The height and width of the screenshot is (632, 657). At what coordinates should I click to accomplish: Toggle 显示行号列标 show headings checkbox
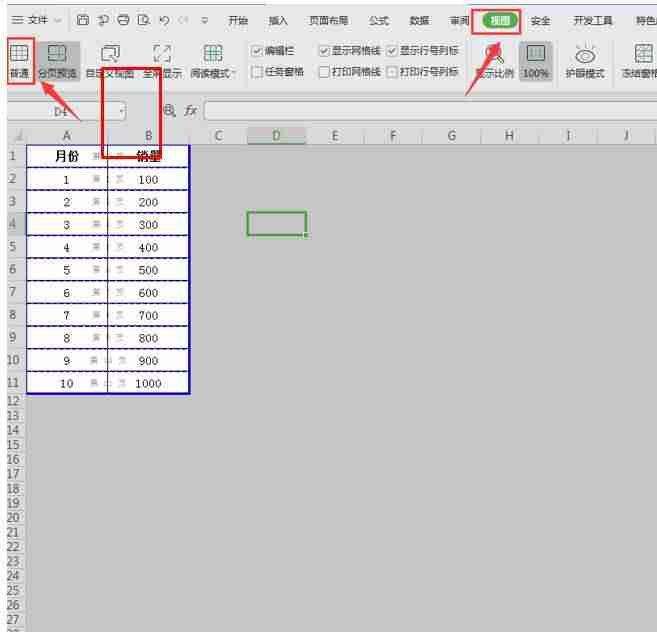[392, 51]
